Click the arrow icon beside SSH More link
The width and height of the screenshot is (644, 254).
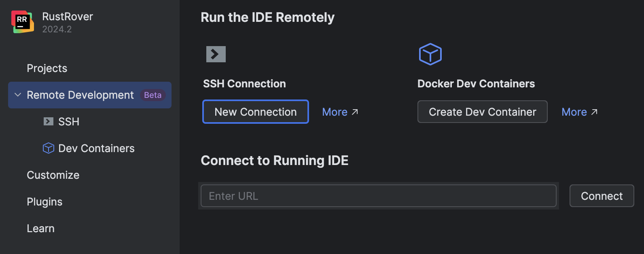(x=355, y=112)
